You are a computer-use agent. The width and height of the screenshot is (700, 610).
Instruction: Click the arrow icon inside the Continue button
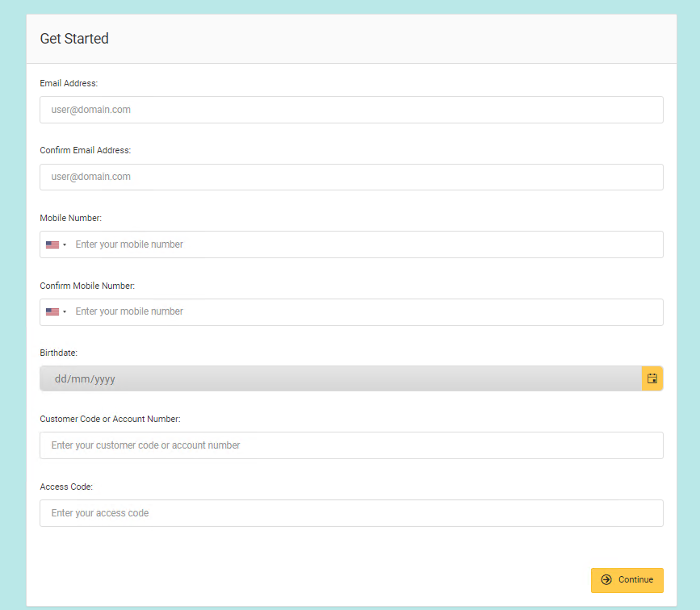606,580
